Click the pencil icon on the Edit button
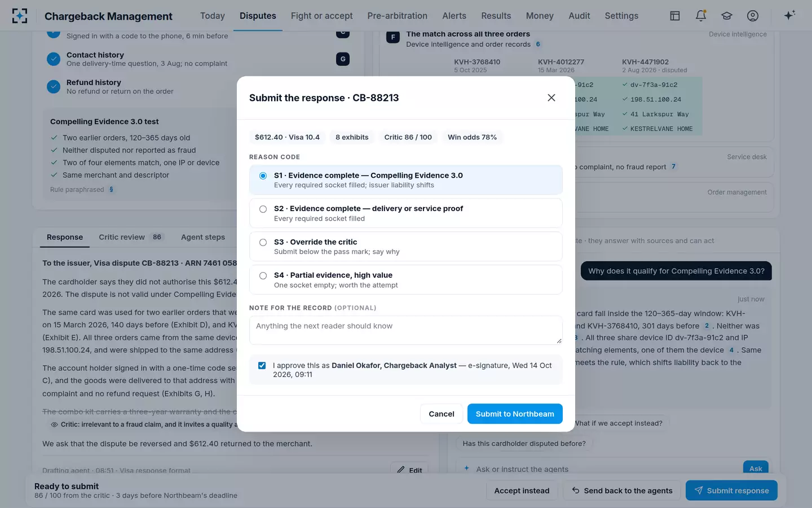Screen dimensions: 812x508 401,470
